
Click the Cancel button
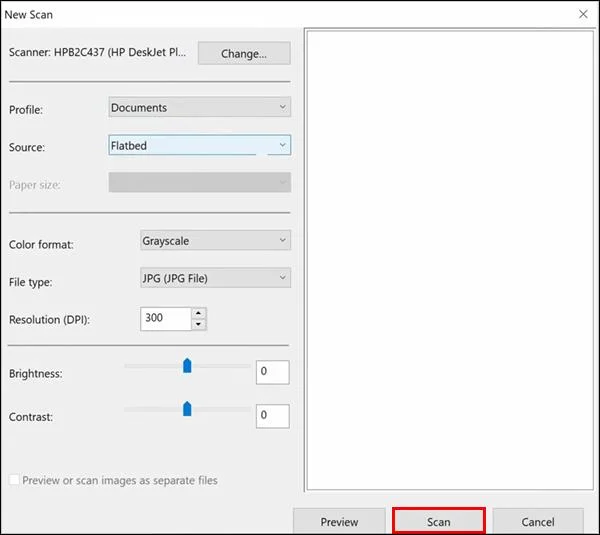click(x=538, y=521)
